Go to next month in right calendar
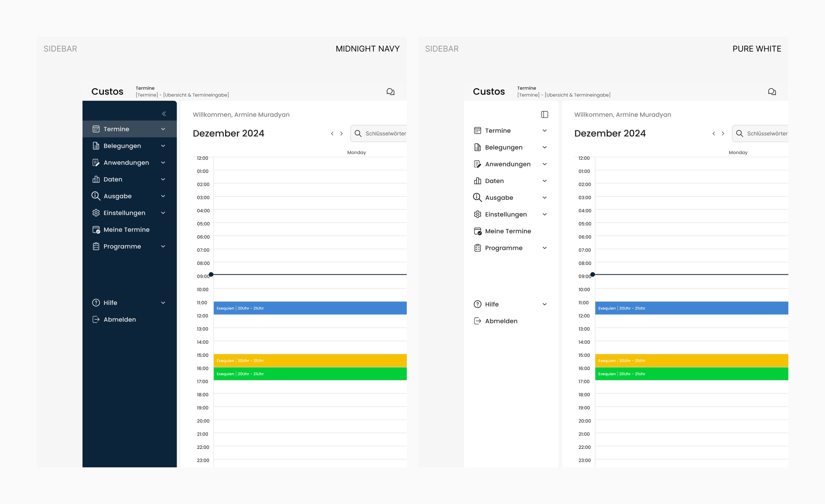 [723, 133]
